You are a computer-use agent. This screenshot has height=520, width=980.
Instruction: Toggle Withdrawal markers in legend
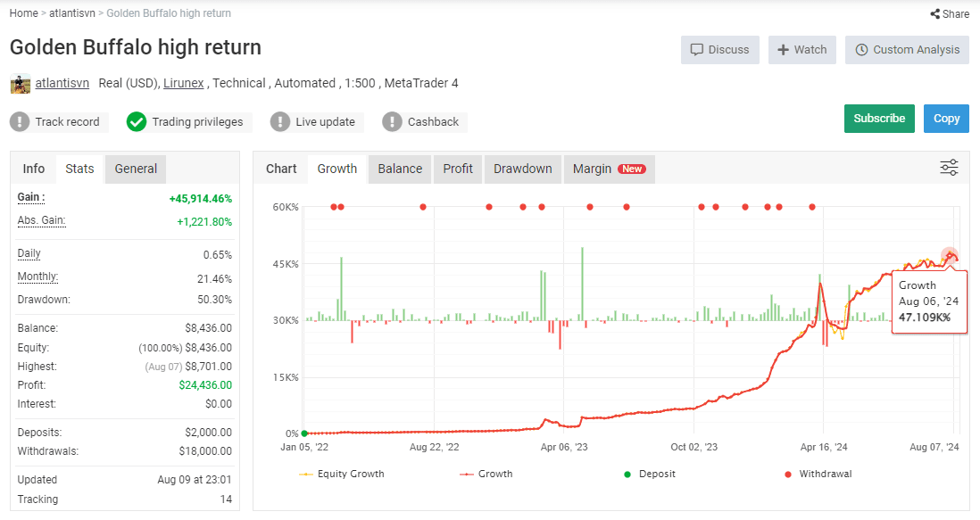pos(818,474)
